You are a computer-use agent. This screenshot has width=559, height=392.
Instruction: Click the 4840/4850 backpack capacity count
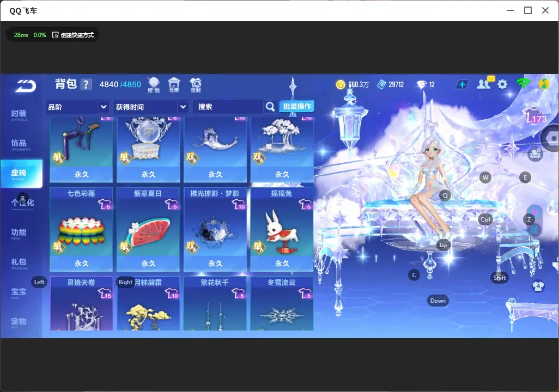point(120,84)
